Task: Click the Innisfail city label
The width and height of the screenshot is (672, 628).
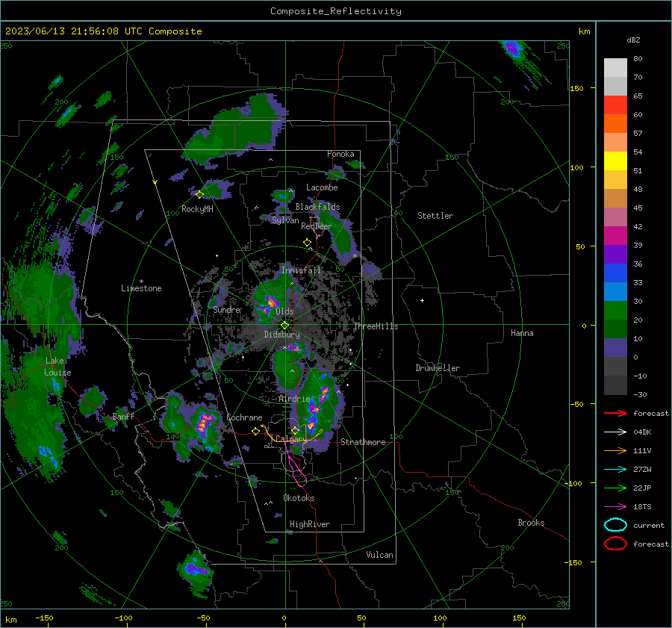Action: coord(301,270)
